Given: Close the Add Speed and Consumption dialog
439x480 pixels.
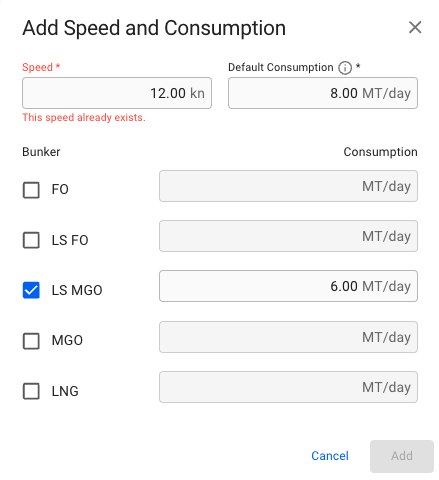Looking at the screenshot, I should click(415, 27).
